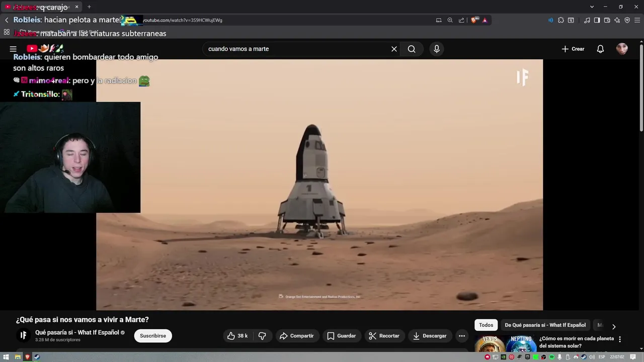Click the Crear create button
The width and height of the screenshot is (644, 362).
(x=573, y=49)
